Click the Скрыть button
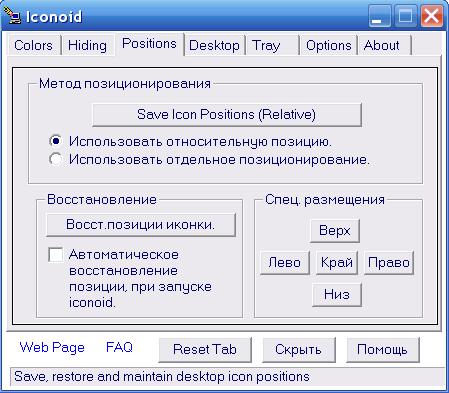The image size is (449, 393). click(299, 350)
